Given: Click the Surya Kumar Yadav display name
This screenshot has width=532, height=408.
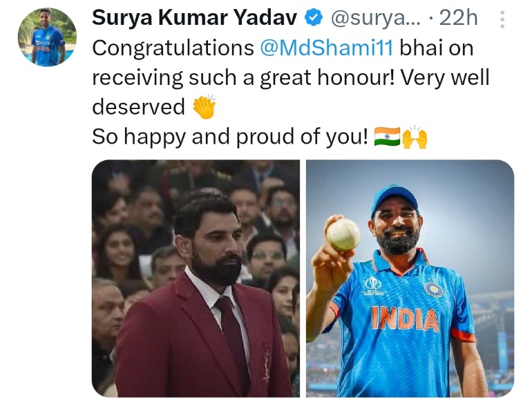Looking at the screenshot, I should (194, 18).
